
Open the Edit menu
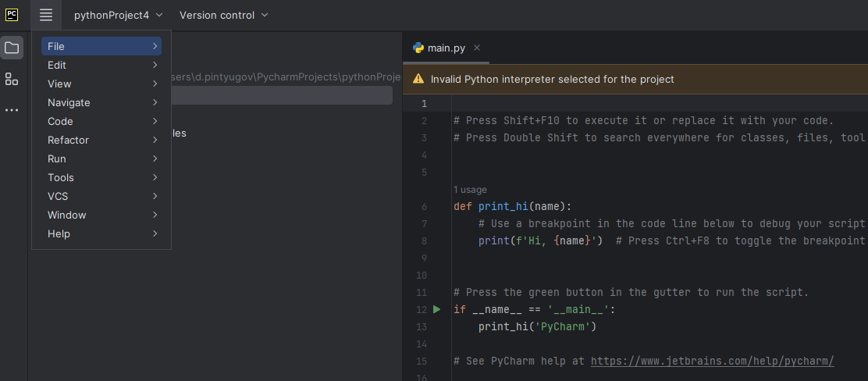[x=101, y=66]
